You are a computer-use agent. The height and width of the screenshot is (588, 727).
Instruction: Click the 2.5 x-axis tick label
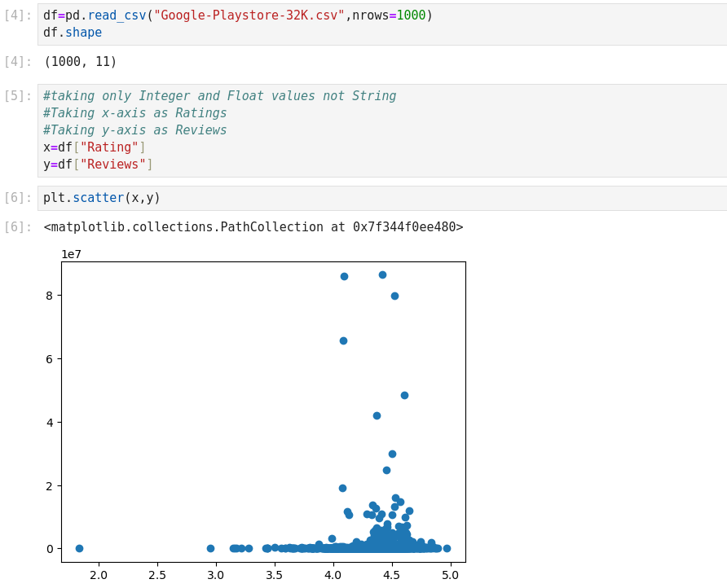156,575
